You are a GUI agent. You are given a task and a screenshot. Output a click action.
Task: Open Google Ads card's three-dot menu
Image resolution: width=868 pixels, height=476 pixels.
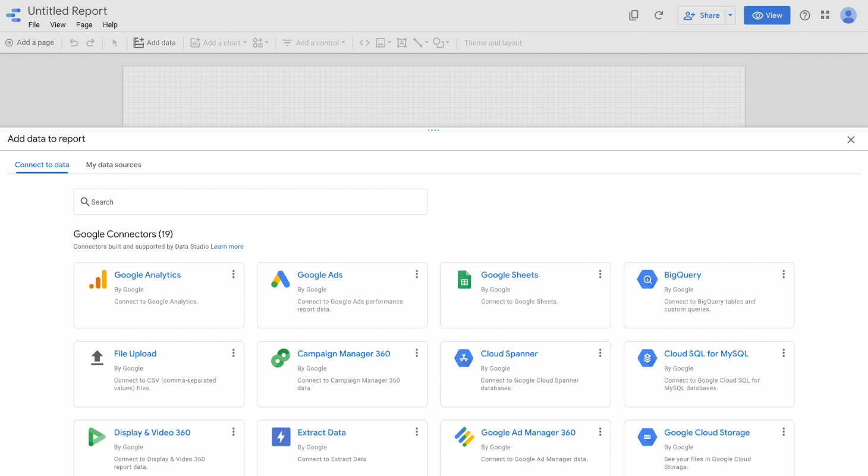pos(417,274)
